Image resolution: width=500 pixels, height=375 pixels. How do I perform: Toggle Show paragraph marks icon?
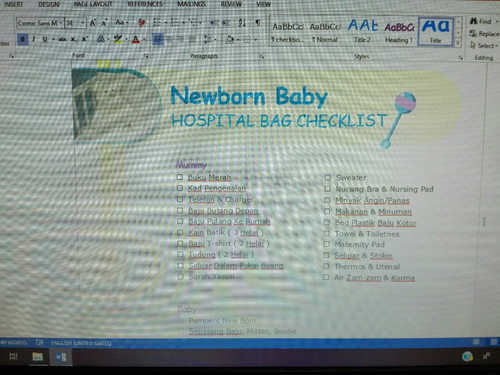258,23
